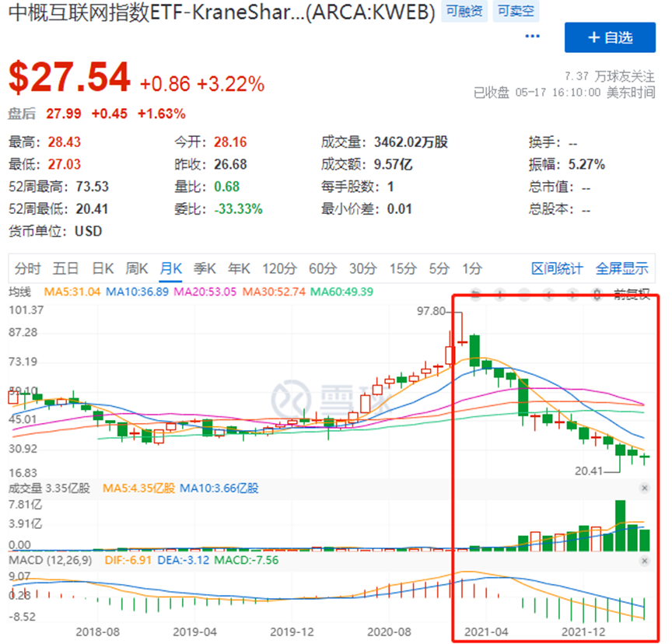Close the 成交量 volume indicator panel
Screen dimensions: 672x644
coord(644,488)
